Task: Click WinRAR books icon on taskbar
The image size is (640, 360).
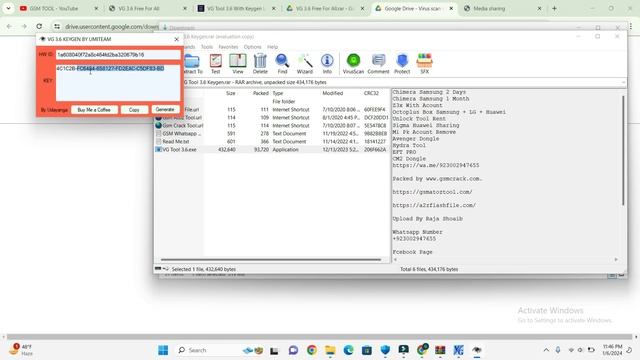Action: click(440, 350)
